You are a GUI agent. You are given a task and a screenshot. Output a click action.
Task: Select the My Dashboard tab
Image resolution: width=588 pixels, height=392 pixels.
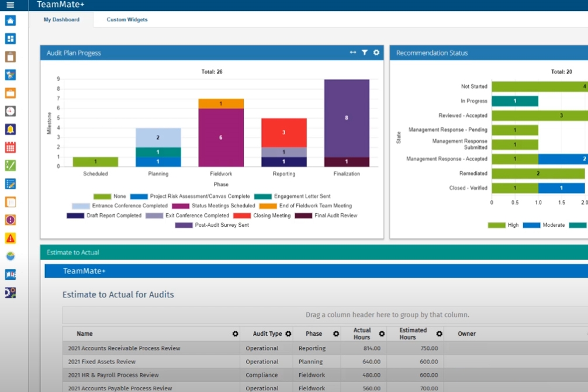pyautogui.click(x=61, y=19)
